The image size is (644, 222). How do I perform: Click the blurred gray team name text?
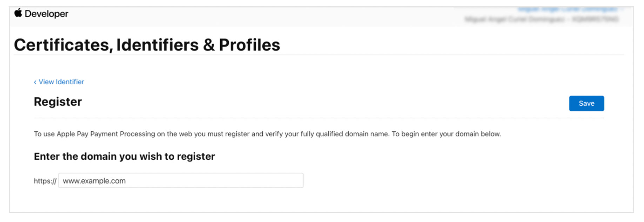(x=541, y=19)
